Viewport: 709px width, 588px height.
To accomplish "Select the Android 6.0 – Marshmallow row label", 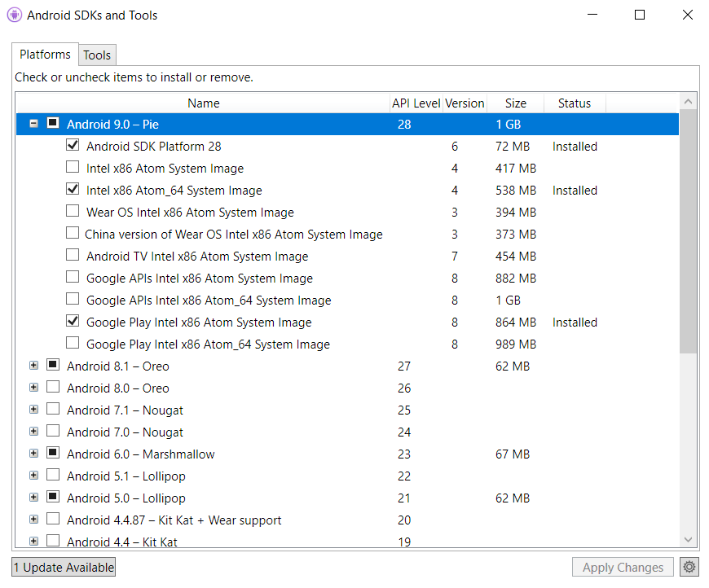I will click(x=141, y=454).
